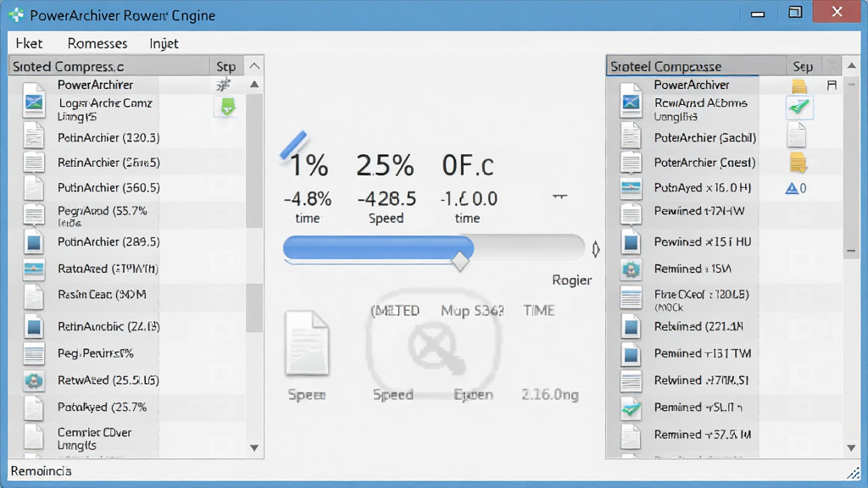Click the folder icon beside right PowerArchiver row
This screenshot has width=868, height=488.
point(798,86)
